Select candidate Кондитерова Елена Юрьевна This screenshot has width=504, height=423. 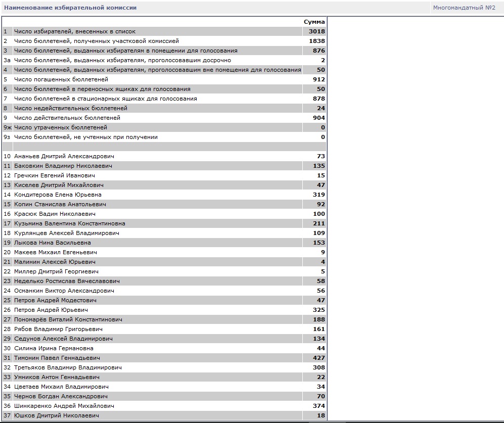58,195
